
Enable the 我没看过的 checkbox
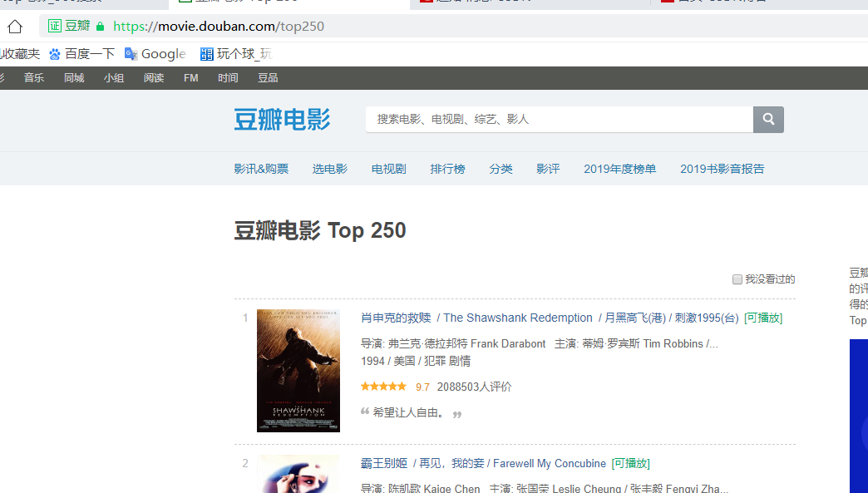coord(737,279)
